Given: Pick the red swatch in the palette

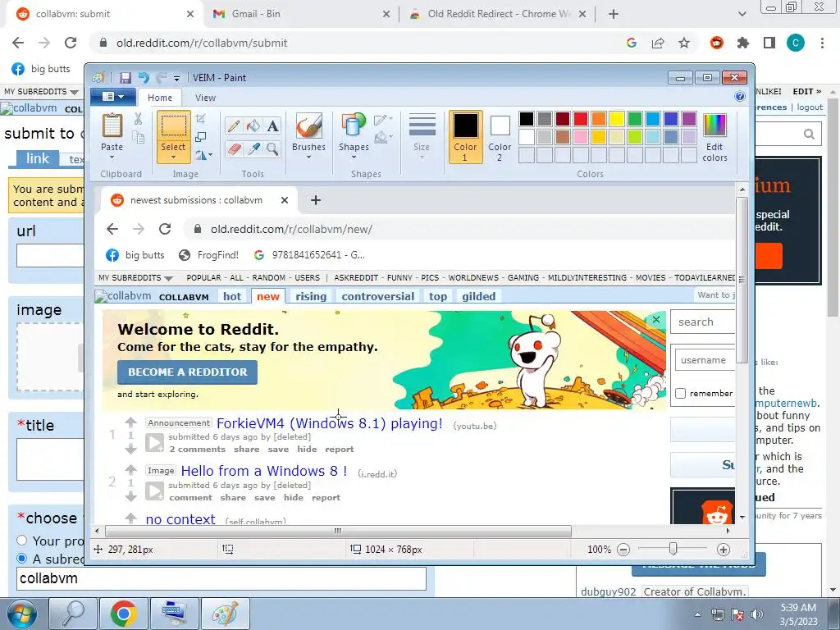Looking at the screenshot, I should tap(580, 118).
